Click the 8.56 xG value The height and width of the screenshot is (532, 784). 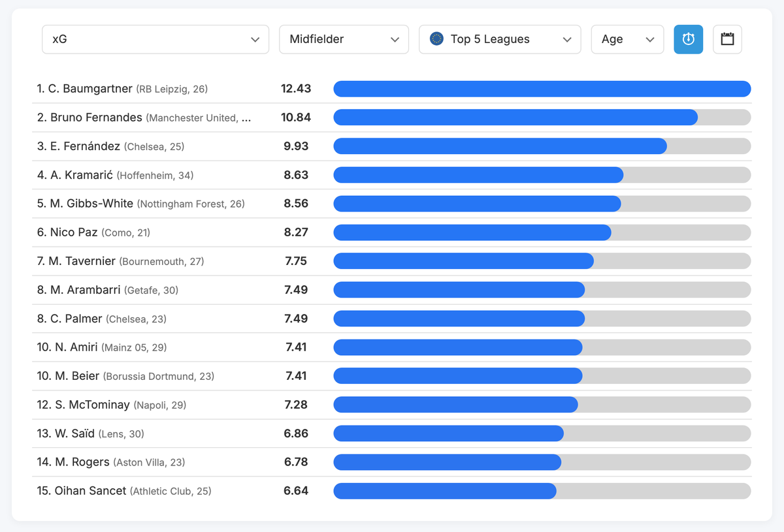[x=296, y=204]
